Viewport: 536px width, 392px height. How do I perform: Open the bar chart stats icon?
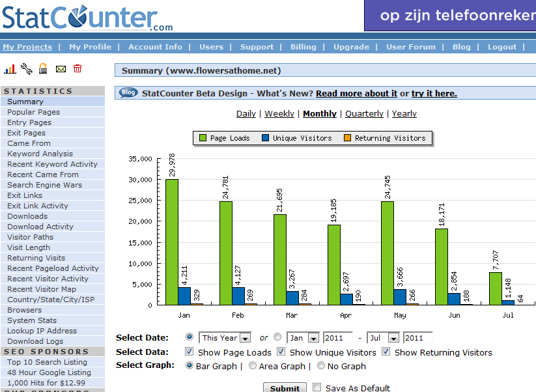(10, 69)
